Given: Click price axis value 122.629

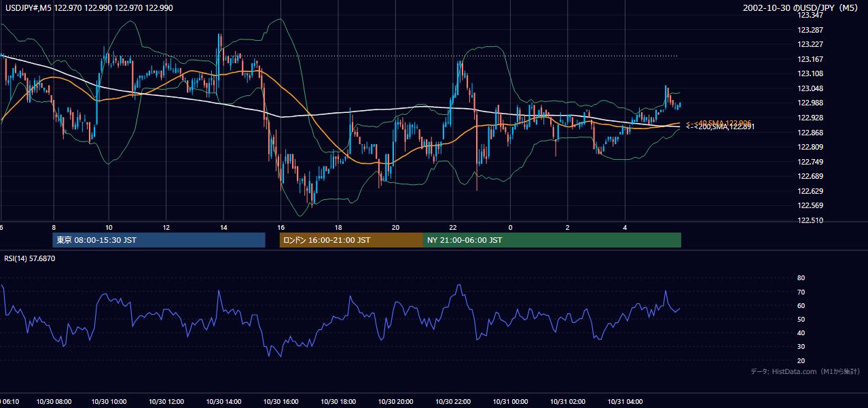Looking at the screenshot, I should [810, 191].
